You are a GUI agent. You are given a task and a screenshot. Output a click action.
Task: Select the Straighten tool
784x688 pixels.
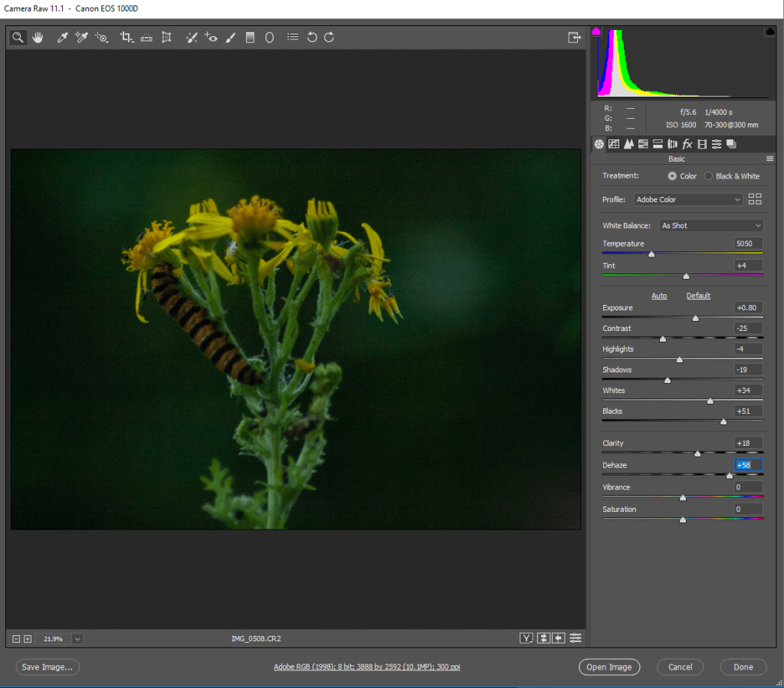tap(146, 37)
